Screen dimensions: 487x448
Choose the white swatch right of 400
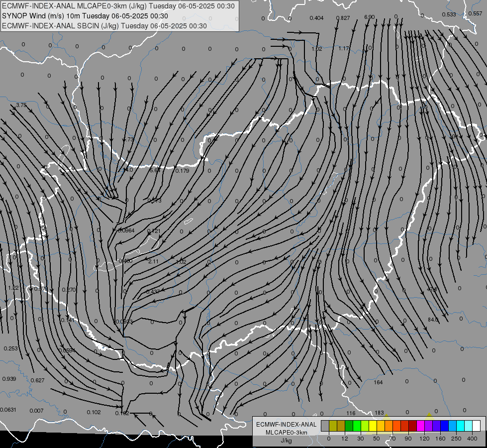(477, 426)
